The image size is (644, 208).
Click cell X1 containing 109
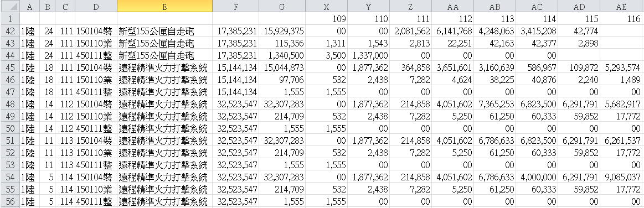pyautogui.click(x=327, y=19)
